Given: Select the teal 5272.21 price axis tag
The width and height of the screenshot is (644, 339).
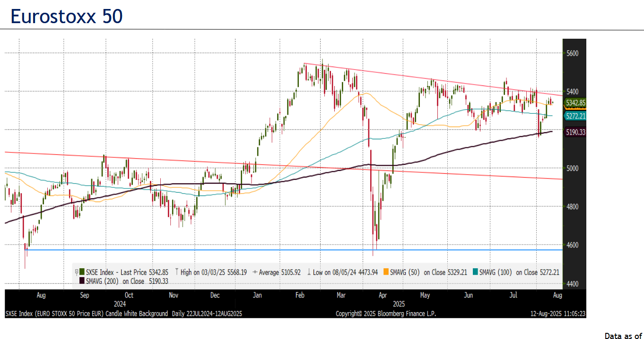Looking at the screenshot, I should [575, 116].
